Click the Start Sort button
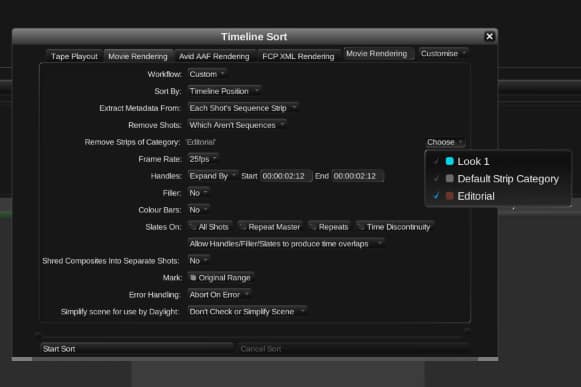Image resolution: width=581 pixels, height=387 pixels. tap(137, 349)
